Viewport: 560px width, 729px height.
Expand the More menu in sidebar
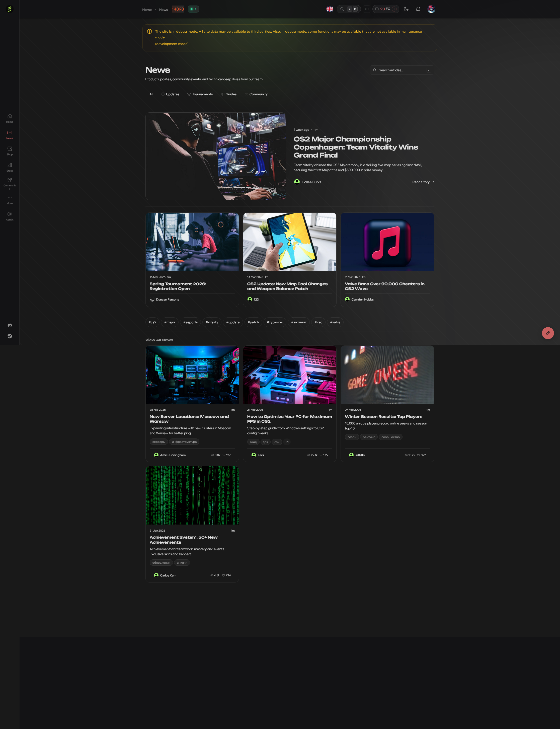click(x=10, y=200)
